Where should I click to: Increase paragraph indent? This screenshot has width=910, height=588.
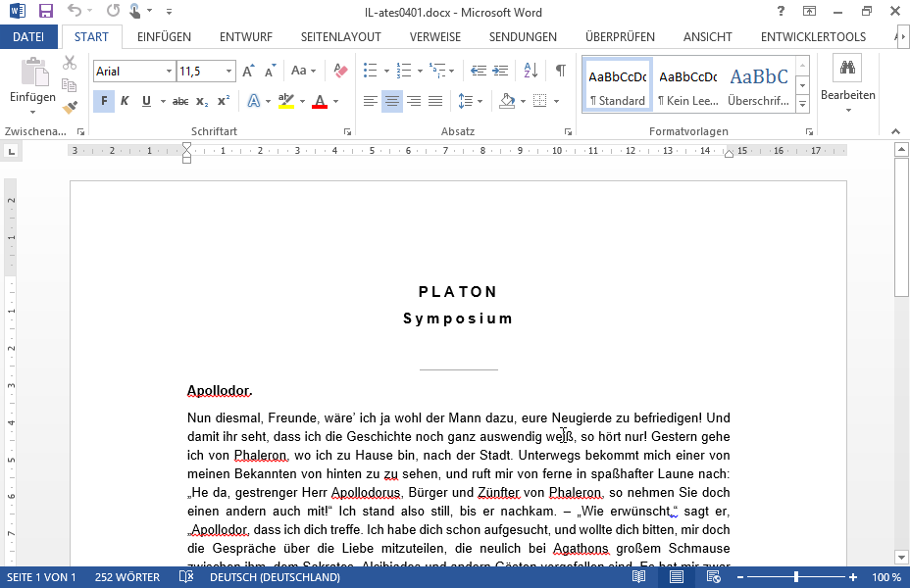(500, 71)
